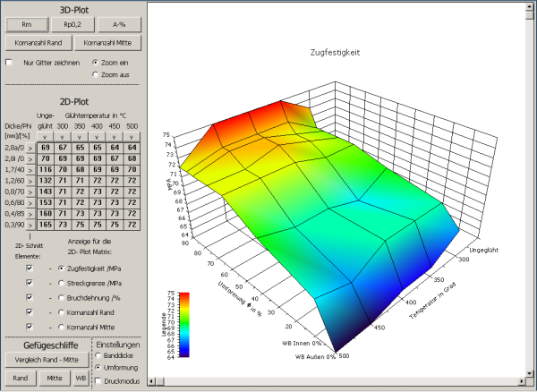Click the WB micrograph button
537x392 pixels.
[80, 379]
